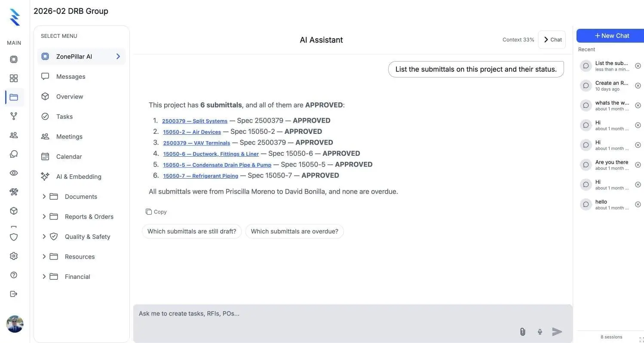Open the user profile avatar
This screenshot has width=644, height=343.
click(x=15, y=324)
